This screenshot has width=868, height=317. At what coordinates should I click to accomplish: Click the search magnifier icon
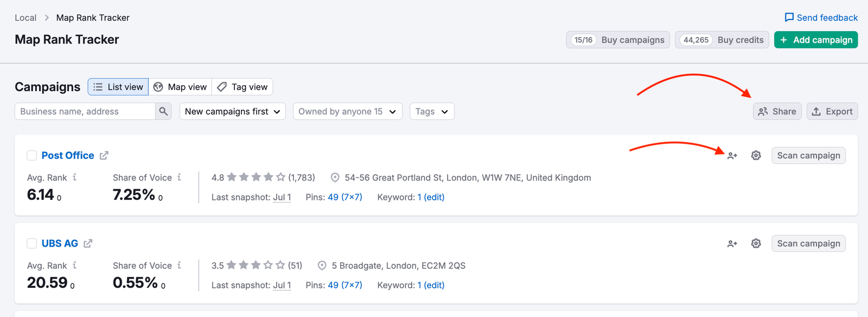[x=163, y=112]
